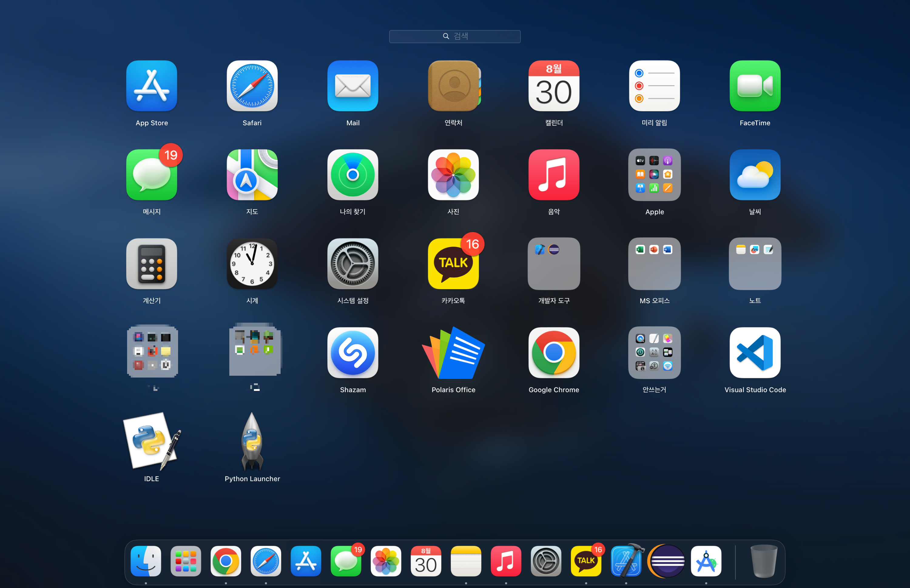The width and height of the screenshot is (910, 588).
Task: Click the Launchpad search field
Action: coord(454,36)
